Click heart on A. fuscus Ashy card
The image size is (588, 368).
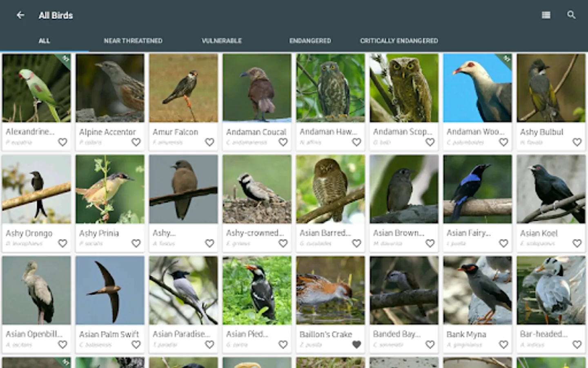(x=209, y=243)
